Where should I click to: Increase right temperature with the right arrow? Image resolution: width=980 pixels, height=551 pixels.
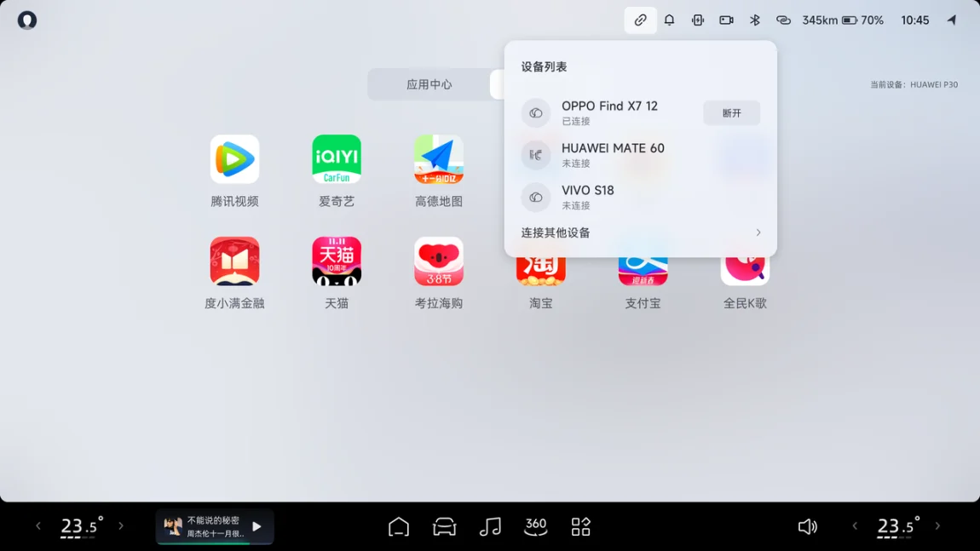937,526
